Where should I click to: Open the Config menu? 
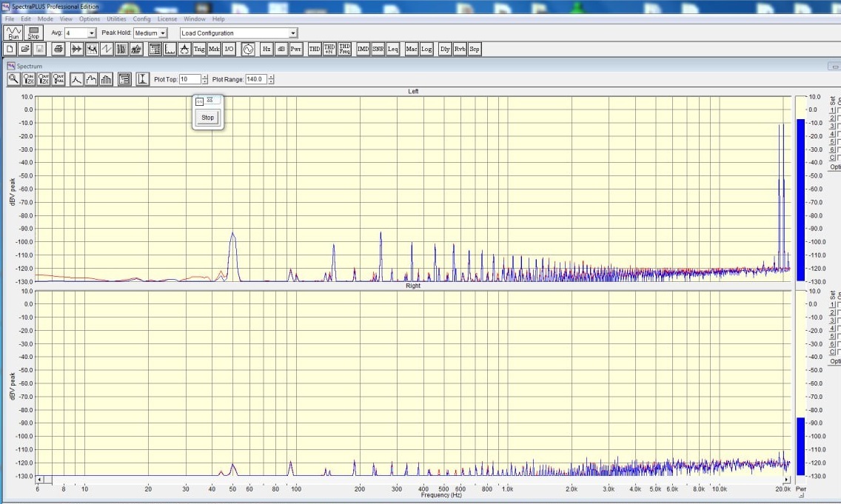[141, 19]
